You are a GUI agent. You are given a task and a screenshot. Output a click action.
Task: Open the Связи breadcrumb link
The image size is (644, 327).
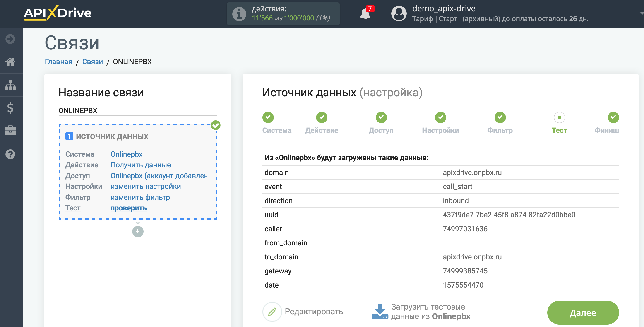pyautogui.click(x=92, y=62)
